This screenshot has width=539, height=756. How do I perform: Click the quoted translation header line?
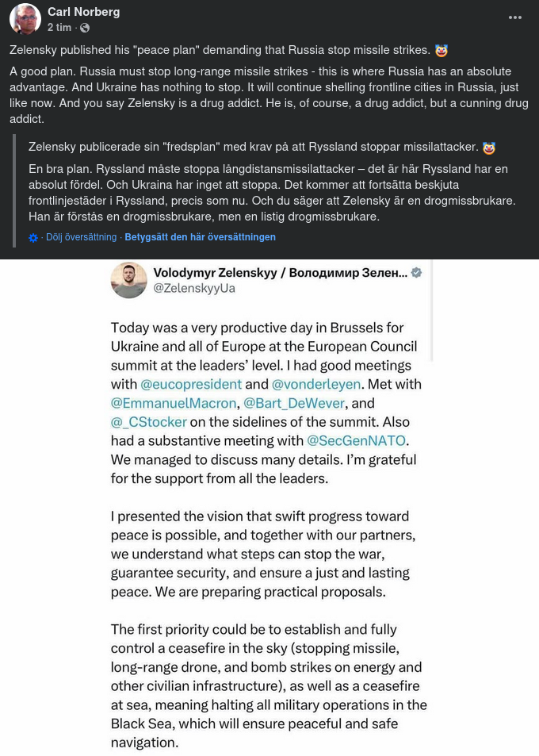coord(262,148)
